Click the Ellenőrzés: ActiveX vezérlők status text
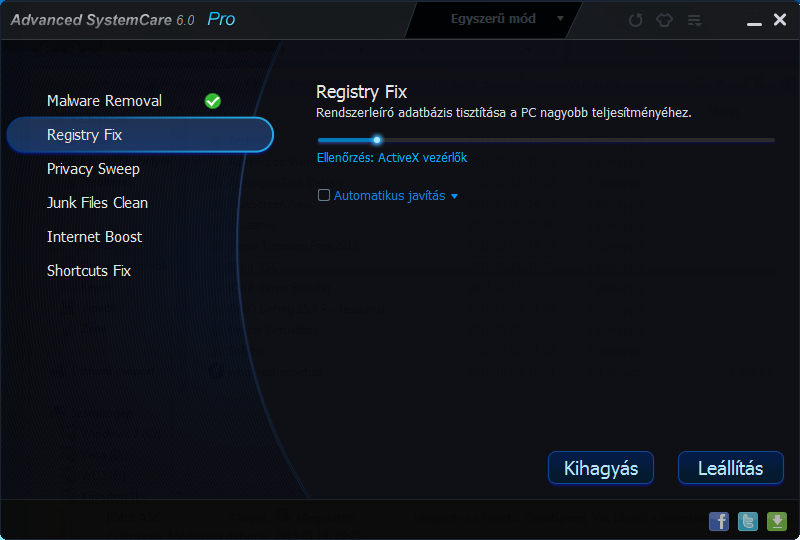The image size is (800, 540). 392,158
